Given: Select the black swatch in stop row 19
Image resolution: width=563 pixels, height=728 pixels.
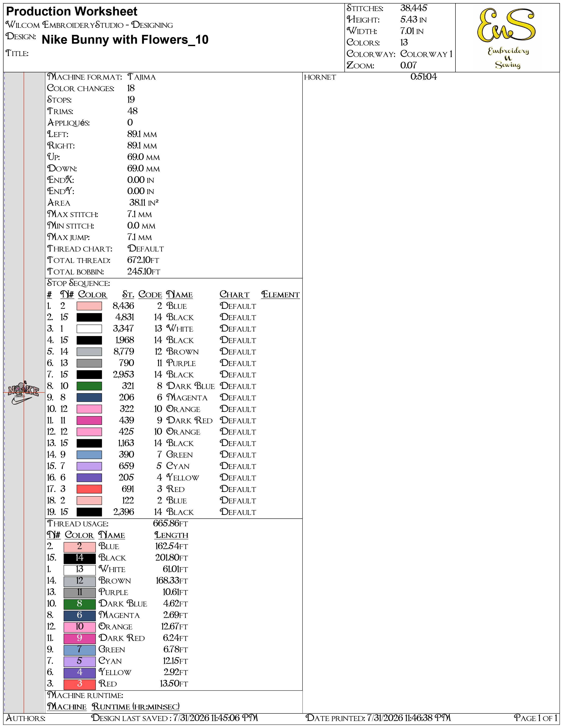Looking at the screenshot, I should click(89, 512).
